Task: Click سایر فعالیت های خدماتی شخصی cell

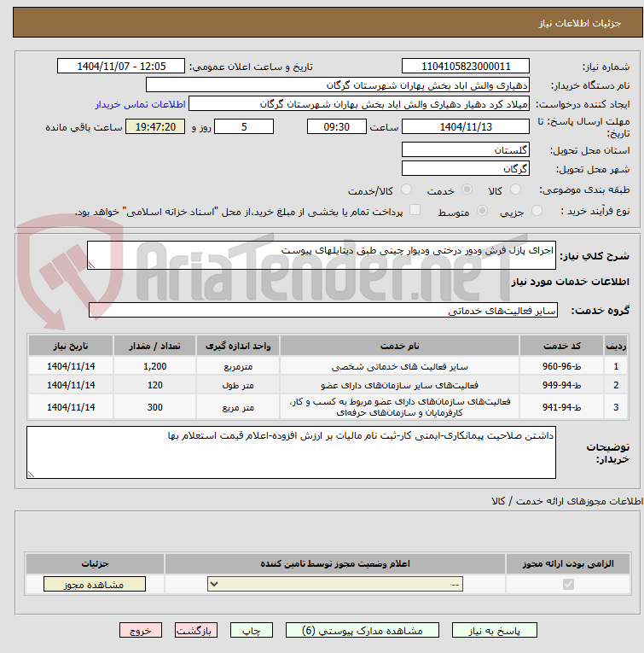Action: [399, 366]
